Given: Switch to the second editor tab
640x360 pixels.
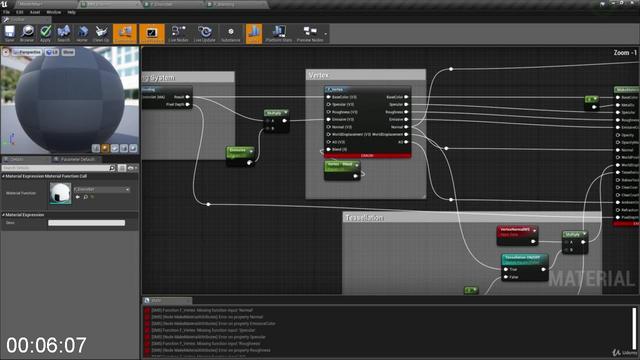Looking at the screenshot, I should (109, 4).
